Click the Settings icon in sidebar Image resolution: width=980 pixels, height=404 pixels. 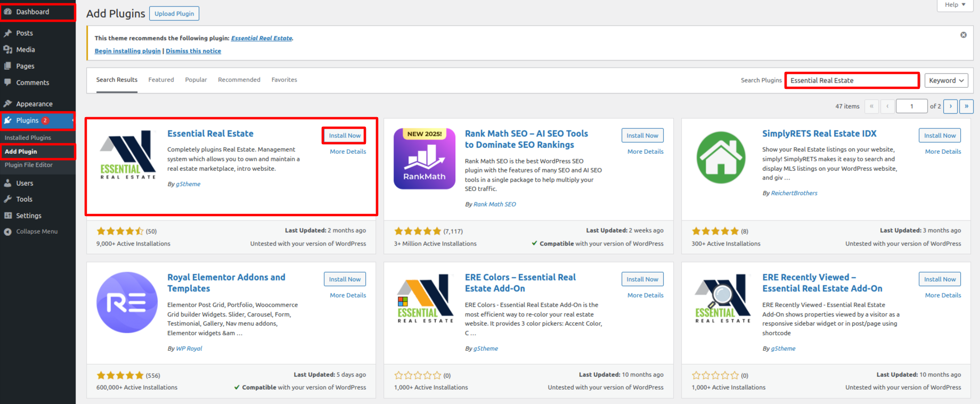coord(8,216)
